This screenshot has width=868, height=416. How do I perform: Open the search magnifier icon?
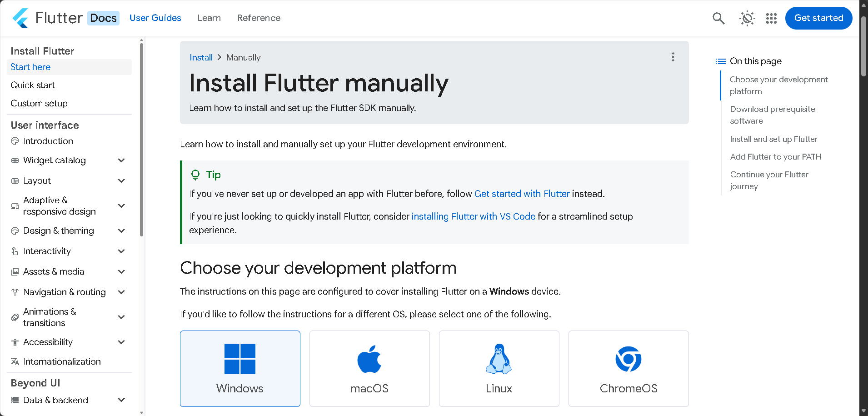click(x=718, y=18)
